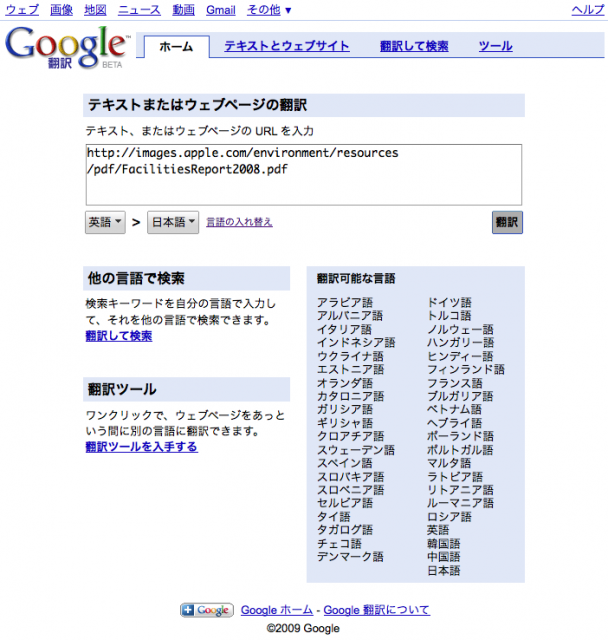Click 韓国語 in the language list
Screen dimensions: 608x640
tap(444, 543)
